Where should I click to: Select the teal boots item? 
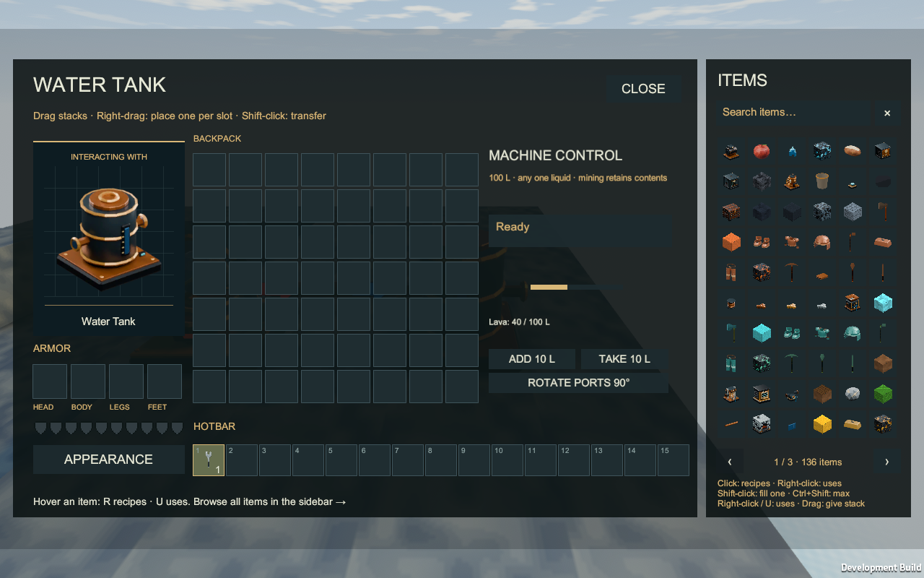(x=792, y=333)
